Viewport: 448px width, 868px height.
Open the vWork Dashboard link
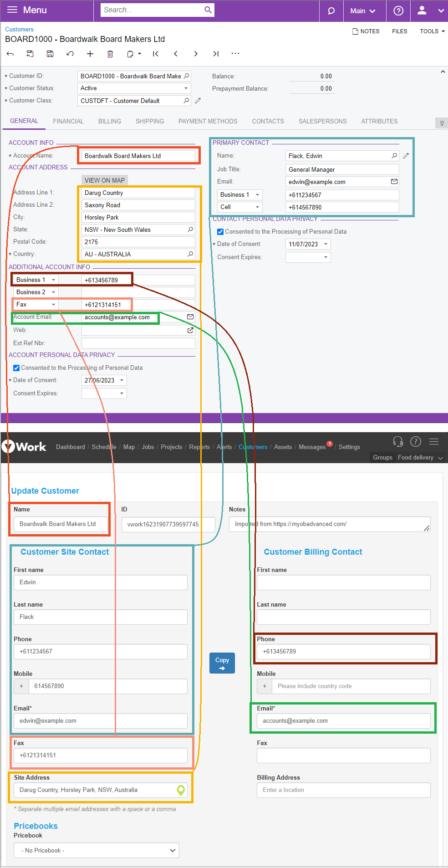tap(71, 447)
